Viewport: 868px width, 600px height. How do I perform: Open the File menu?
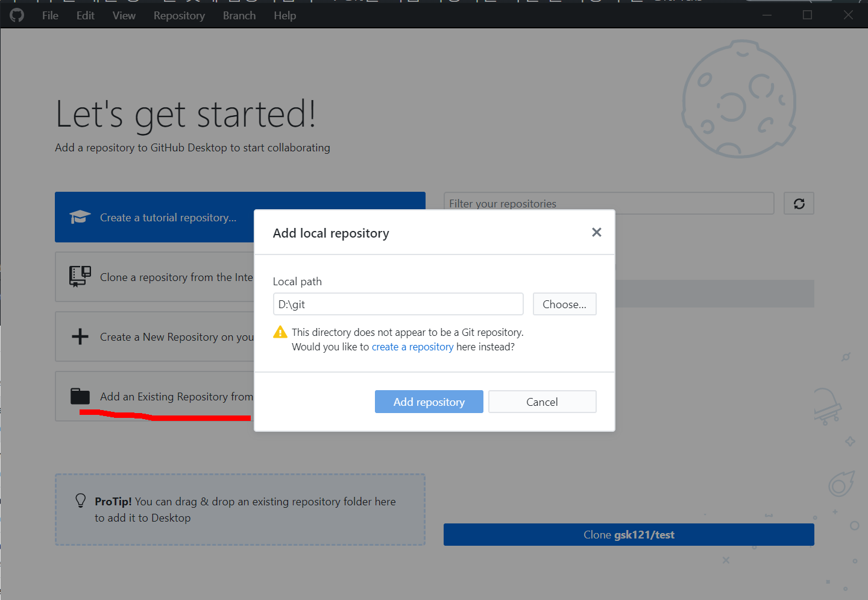[x=50, y=16]
